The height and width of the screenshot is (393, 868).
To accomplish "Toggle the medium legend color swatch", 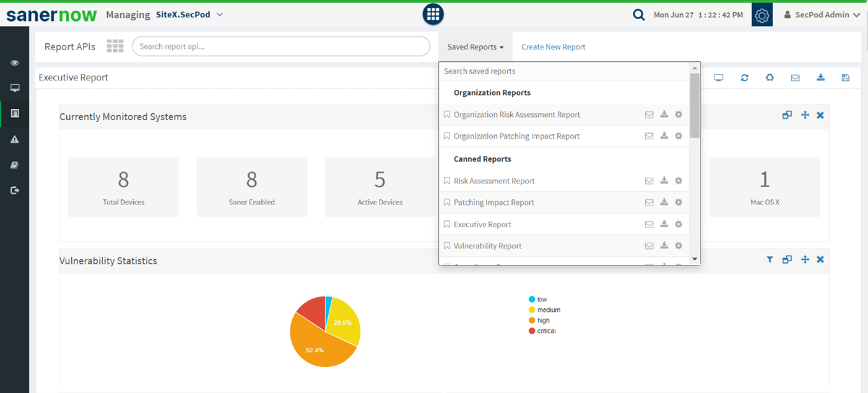I will pyautogui.click(x=532, y=310).
